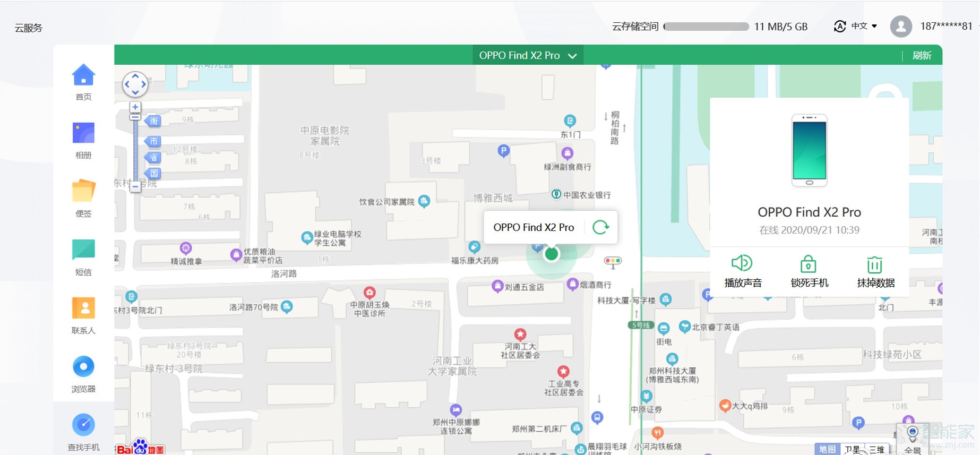
Task: Click the 东1门 gate marker
Action: tap(570, 121)
